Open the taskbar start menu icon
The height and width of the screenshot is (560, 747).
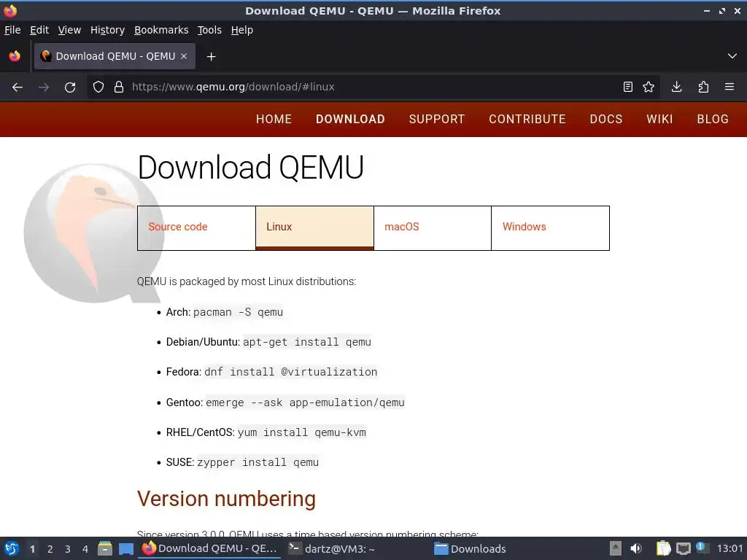pyautogui.click(x=12, y=548)
